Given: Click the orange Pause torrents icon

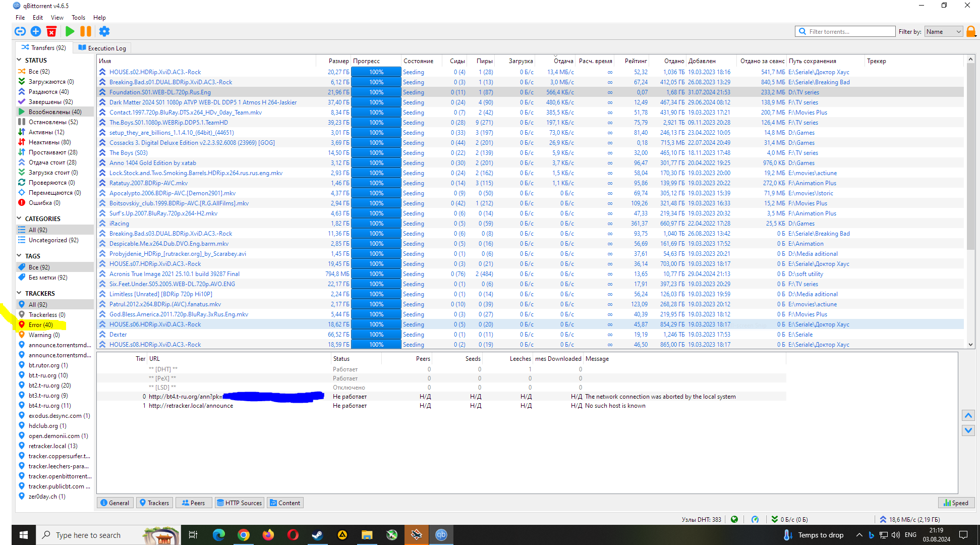Looking at the screenshot, I should [x=86, y=31].
